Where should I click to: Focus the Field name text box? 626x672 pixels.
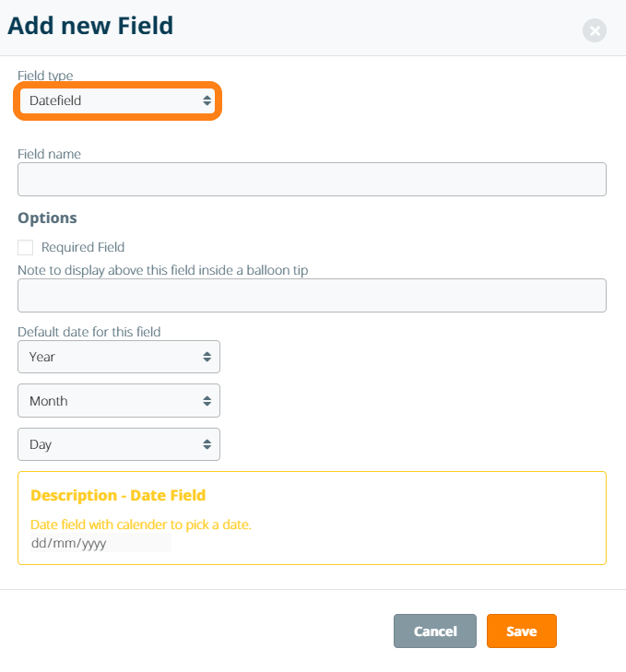pyautogui.click(x=312, y=179)
